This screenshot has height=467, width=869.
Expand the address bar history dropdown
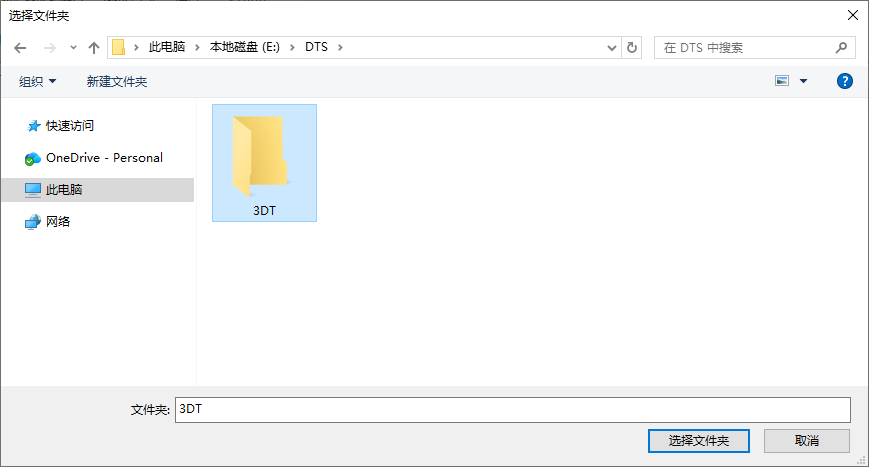point(612,48)
